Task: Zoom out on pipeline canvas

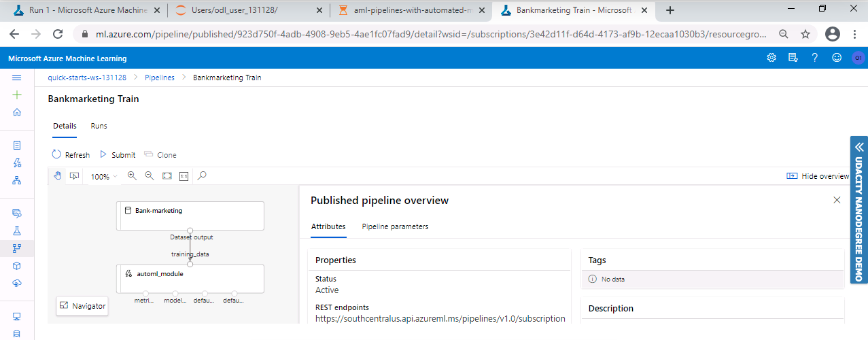Action: [x=150, y=176]
